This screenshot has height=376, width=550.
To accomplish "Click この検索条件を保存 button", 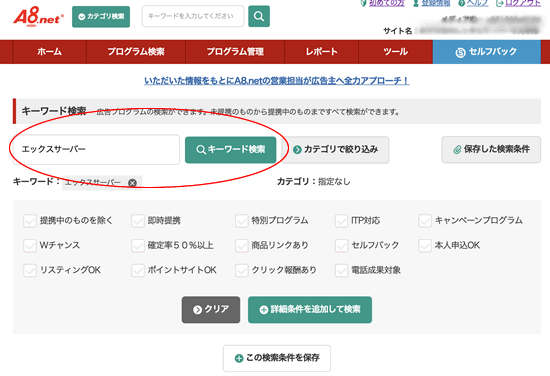I will 277,358.
